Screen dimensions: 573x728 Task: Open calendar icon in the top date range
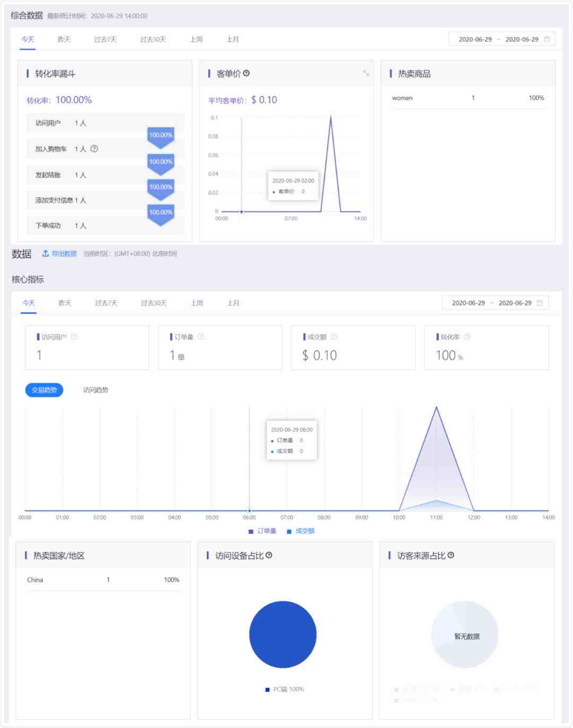coord(547,39)
